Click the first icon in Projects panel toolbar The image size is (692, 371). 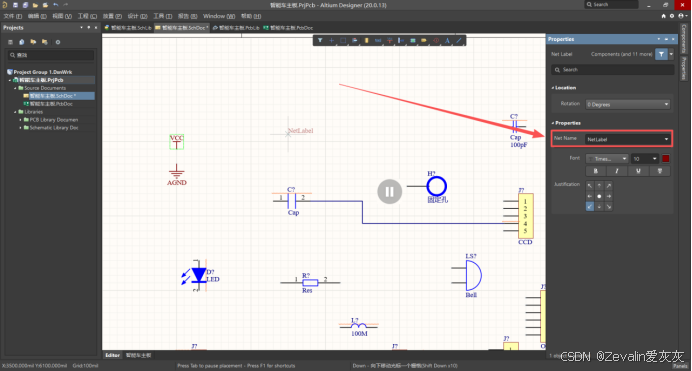coord(10,42)
